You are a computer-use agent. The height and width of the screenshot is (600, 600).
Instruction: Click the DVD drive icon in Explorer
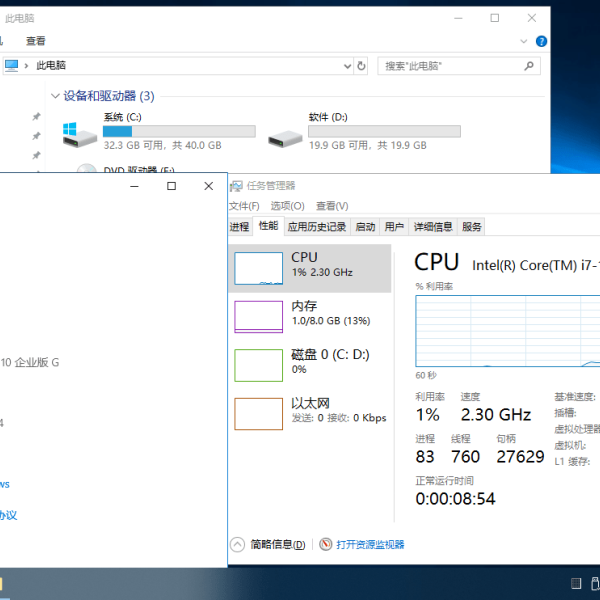(x=86, y=168)
